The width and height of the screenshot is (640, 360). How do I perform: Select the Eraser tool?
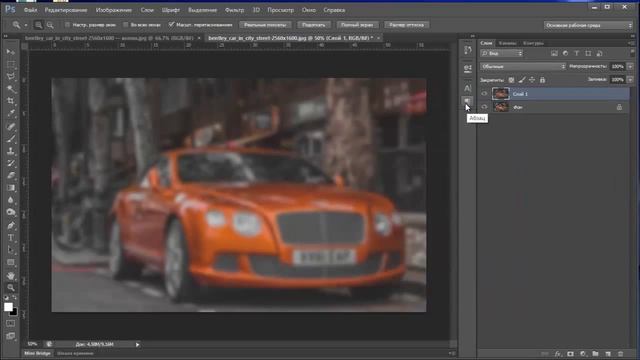pyautogui.click(x=11, y=176)
